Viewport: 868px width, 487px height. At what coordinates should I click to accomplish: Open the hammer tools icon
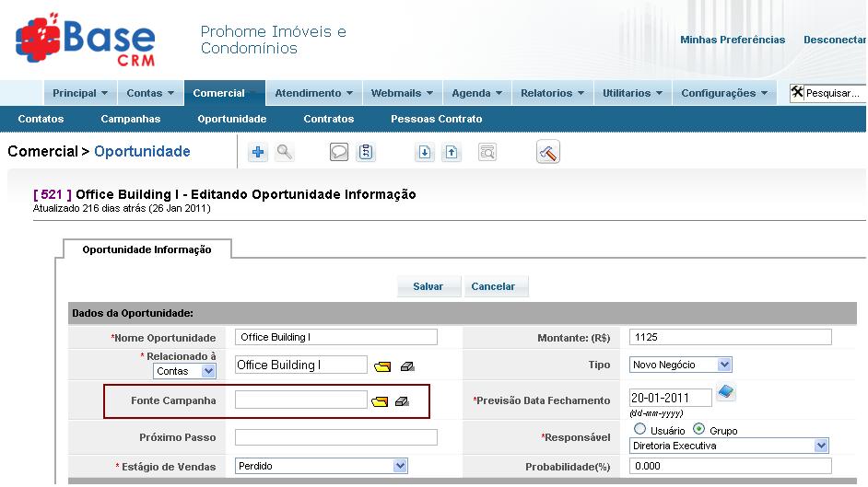pyautogui.click(x=548, y=153)
